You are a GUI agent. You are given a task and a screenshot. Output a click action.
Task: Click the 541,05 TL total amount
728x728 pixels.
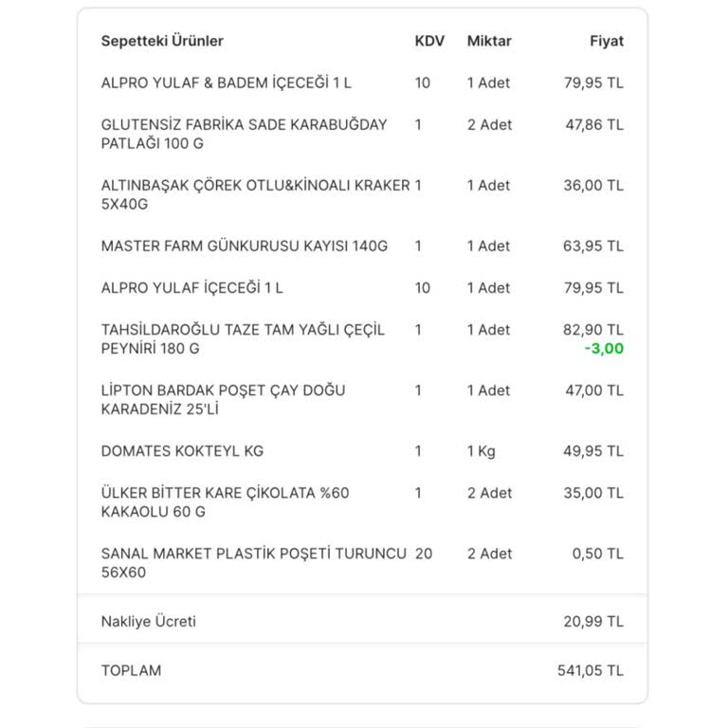pos(590,670)
